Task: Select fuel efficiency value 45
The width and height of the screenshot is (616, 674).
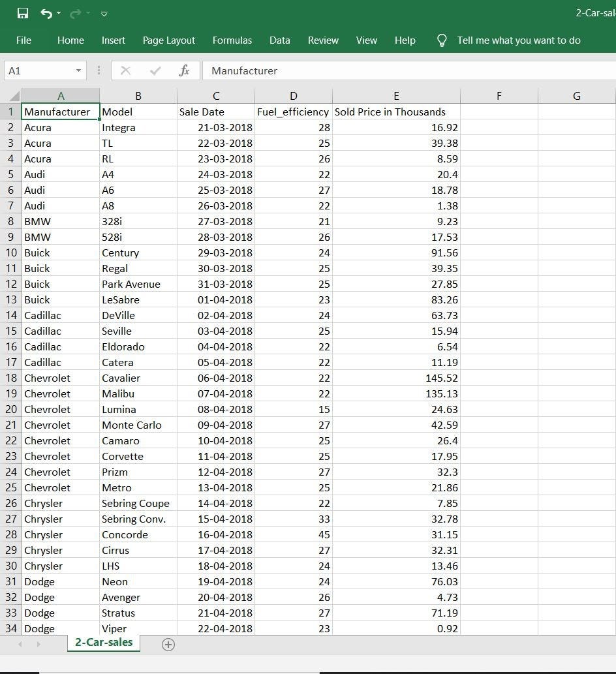Action: tap(293, 534)
